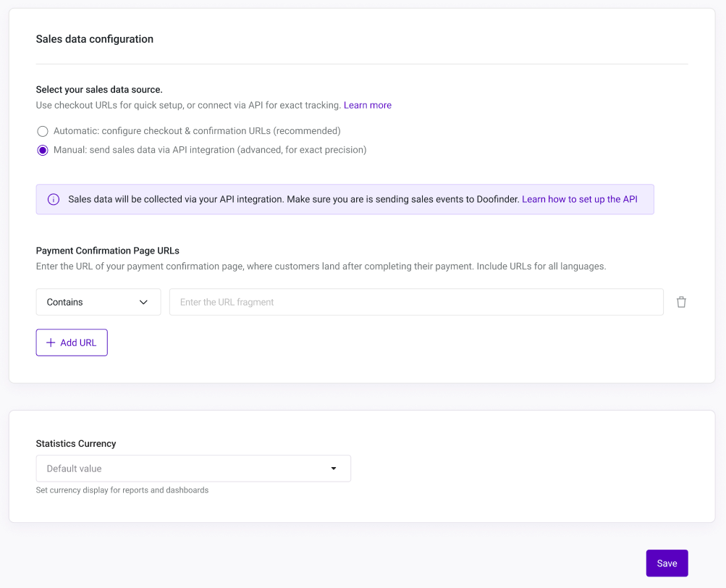
Task: Add another payment confirmation page URL
Action: 72,342
